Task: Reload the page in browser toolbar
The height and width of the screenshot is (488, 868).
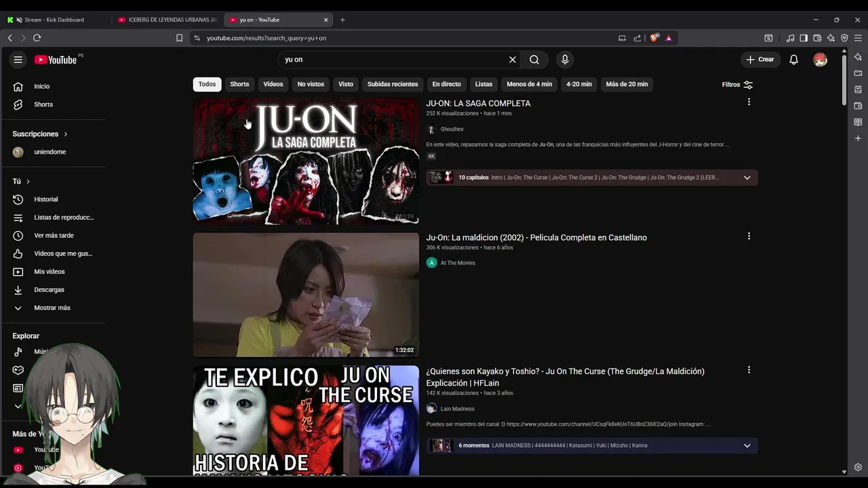Action: tap(37, 38)
